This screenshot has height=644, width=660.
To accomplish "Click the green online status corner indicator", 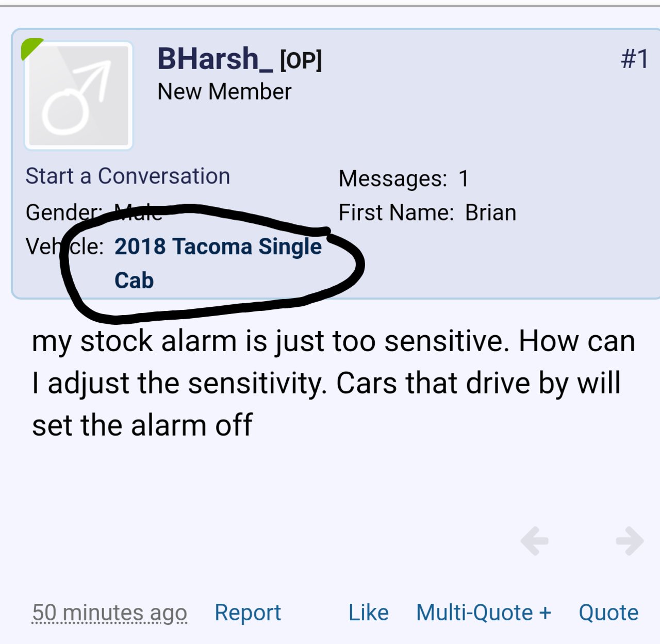I will 31,48.
